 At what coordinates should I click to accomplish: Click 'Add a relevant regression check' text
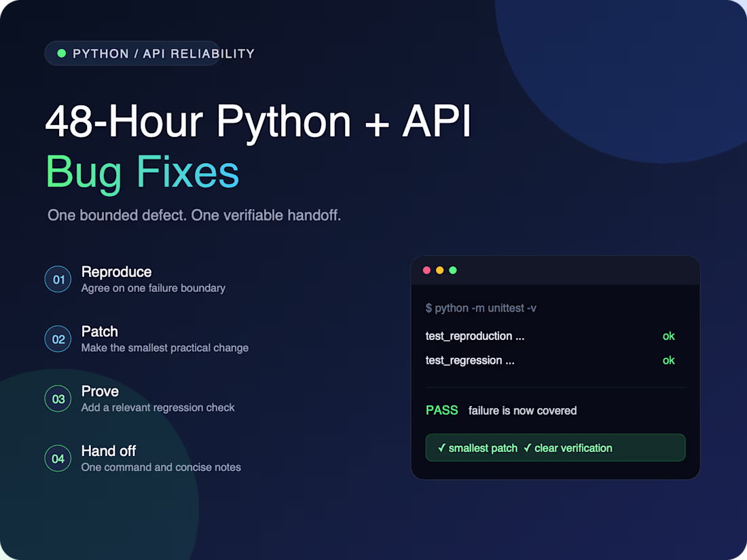(158, 408)
